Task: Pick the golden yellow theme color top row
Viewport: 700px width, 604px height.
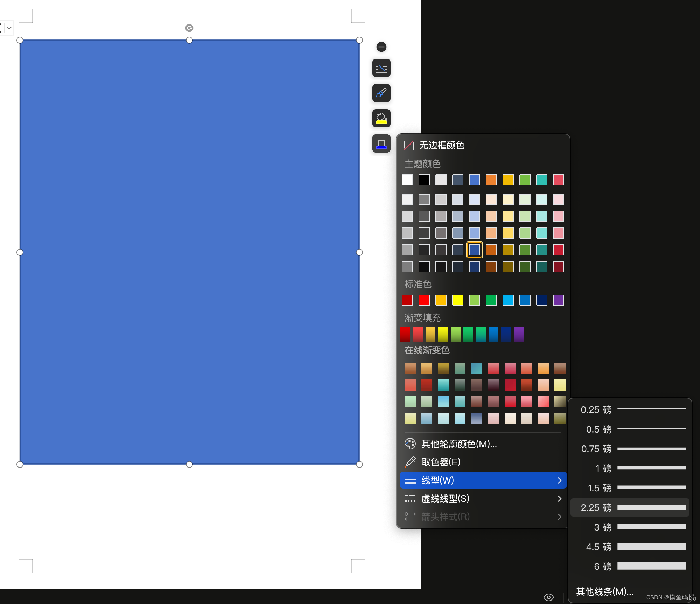Action: click(508, 180)
